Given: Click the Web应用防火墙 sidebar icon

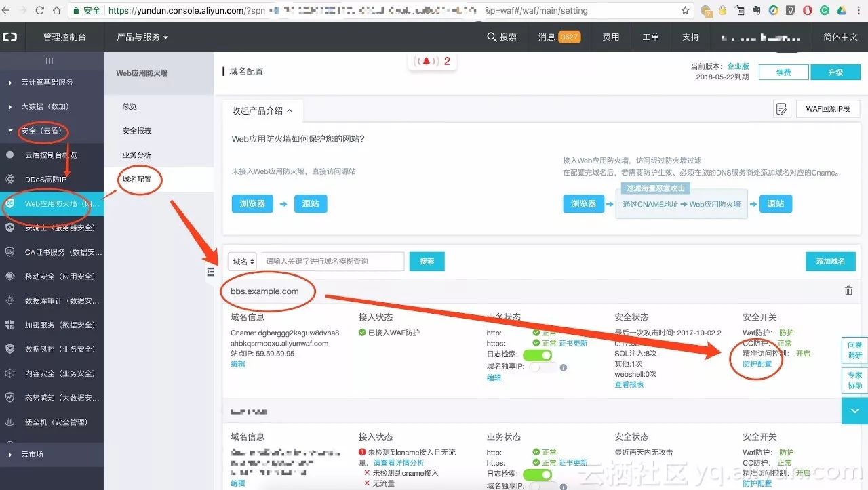Looking at the screenshot, I should pyautogui.click(x=9, y=203).
